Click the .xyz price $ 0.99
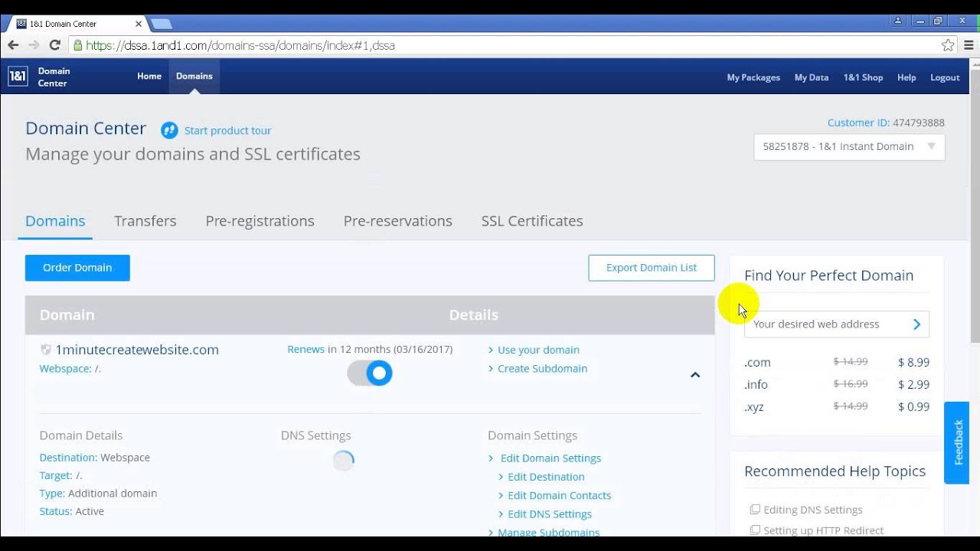Viewport: 980px width, 551px height. pyautogui.click(x=913, y=407)
